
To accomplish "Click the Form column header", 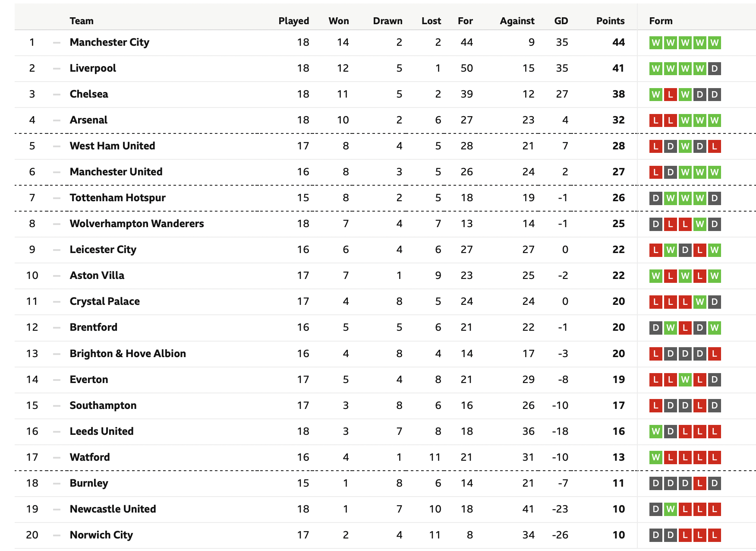I will (661, 21).
